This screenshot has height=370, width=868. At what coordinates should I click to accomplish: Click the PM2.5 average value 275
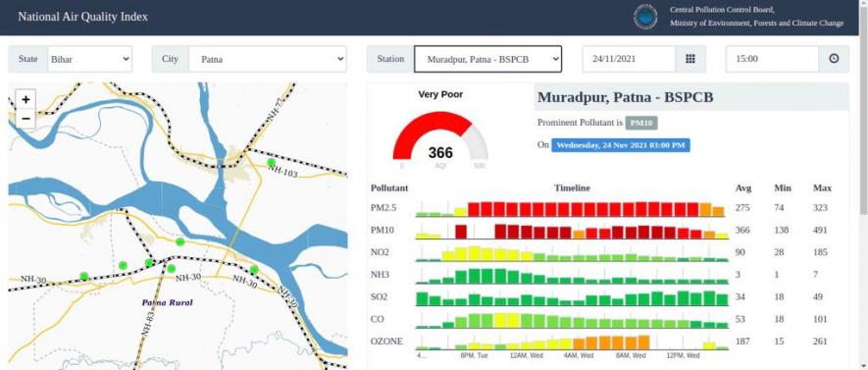pos(741,208)
